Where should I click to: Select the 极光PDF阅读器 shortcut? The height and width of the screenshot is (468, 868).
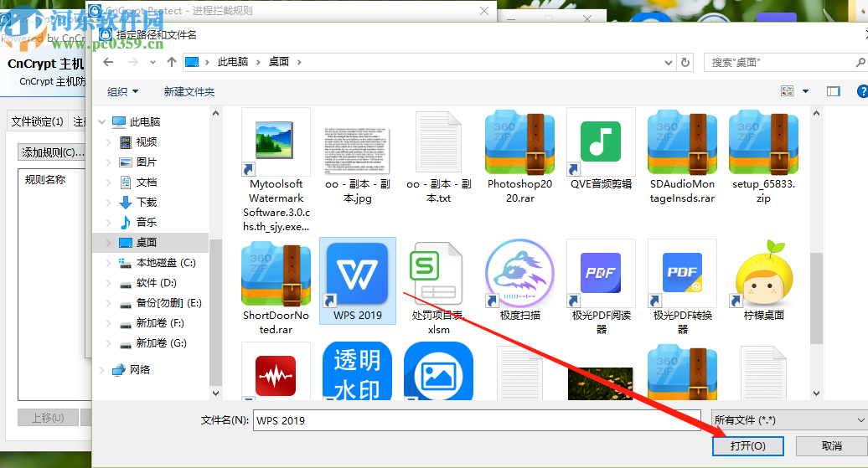pos(602,288)
